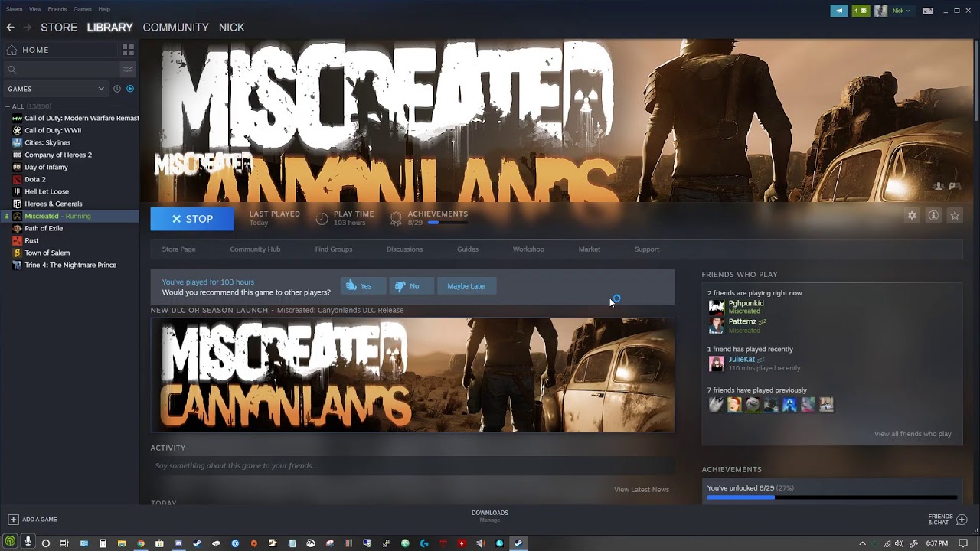Select Hell Let Loose game
The image size is (980, 551).
point(47,191)
